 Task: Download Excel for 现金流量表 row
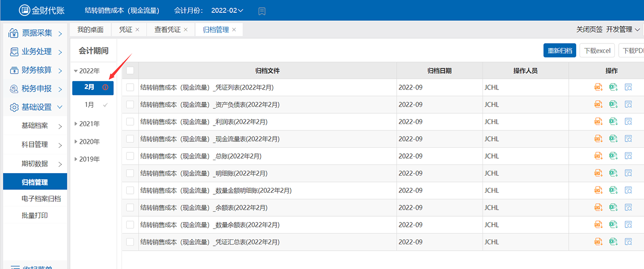coord(613,139)
